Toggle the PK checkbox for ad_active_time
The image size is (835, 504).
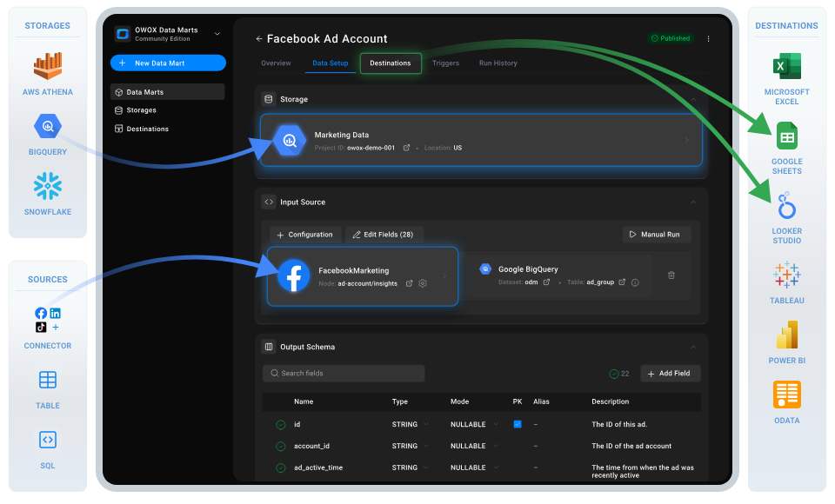(x=518, y=468)
